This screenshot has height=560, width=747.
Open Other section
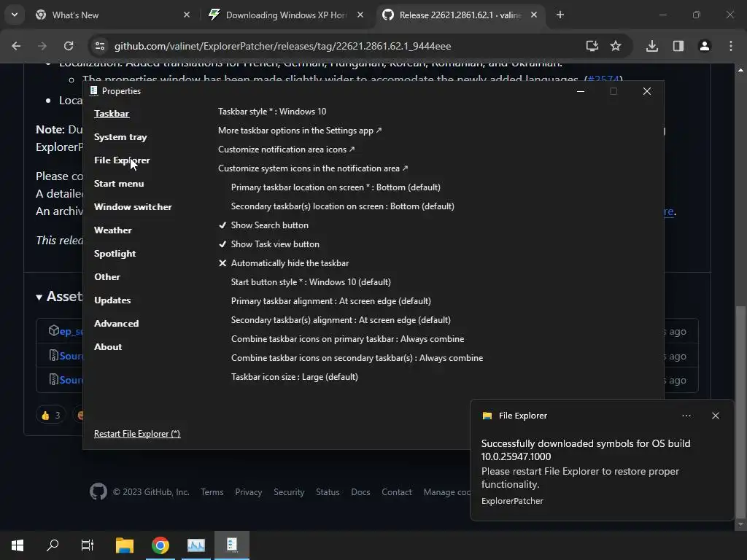coord(107,276)
